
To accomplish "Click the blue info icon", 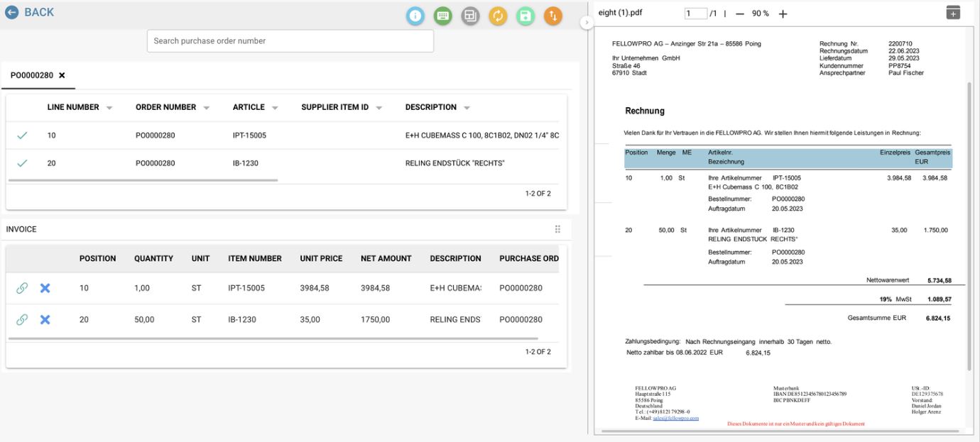I will coord(415,16).
